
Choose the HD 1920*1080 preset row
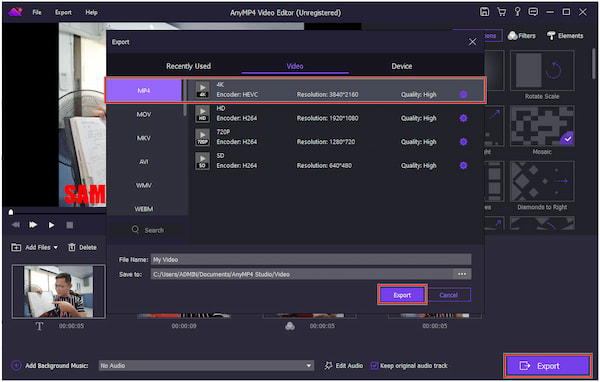[336, 114]
